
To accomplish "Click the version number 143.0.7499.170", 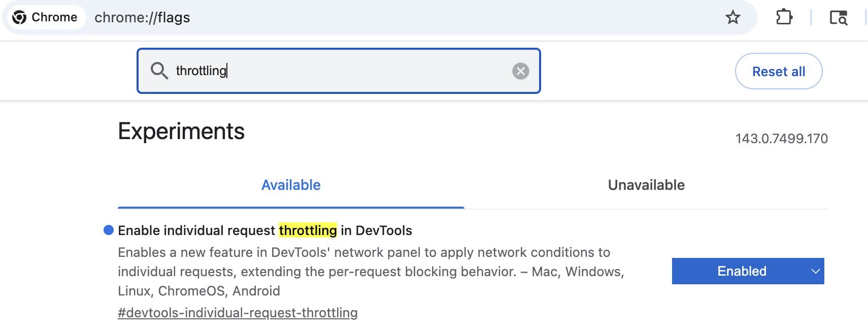I will [781, 138].
